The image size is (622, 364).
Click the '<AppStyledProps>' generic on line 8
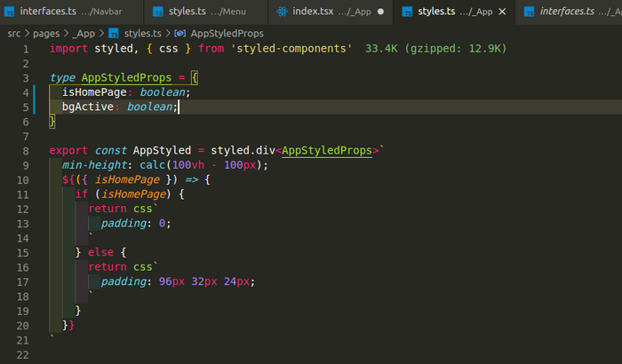(x=327, y=151)
